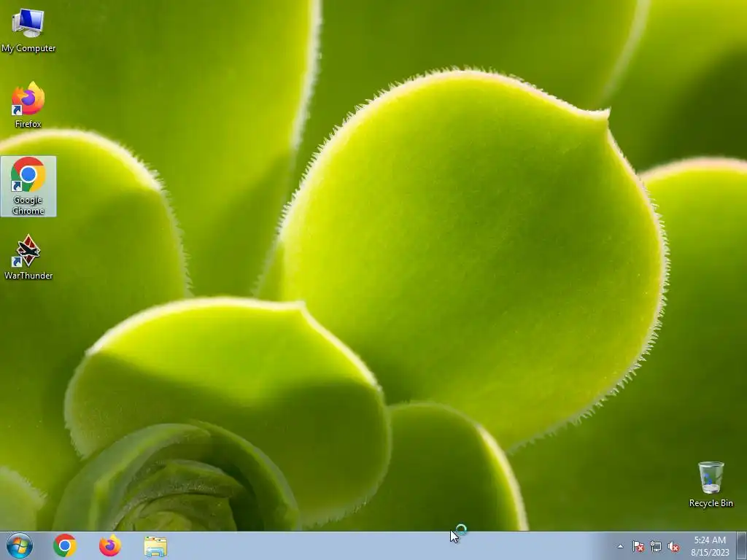
Task: Open Windows Explorer from the taskbar
Action: [155, 546]
